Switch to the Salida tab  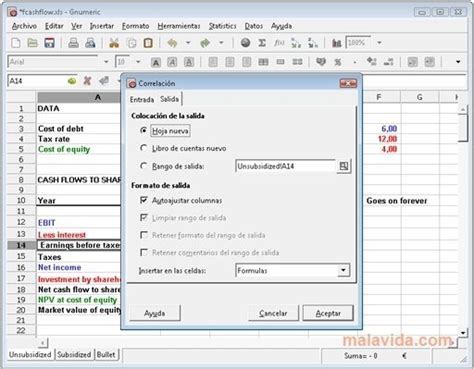(x=169, y=99)
